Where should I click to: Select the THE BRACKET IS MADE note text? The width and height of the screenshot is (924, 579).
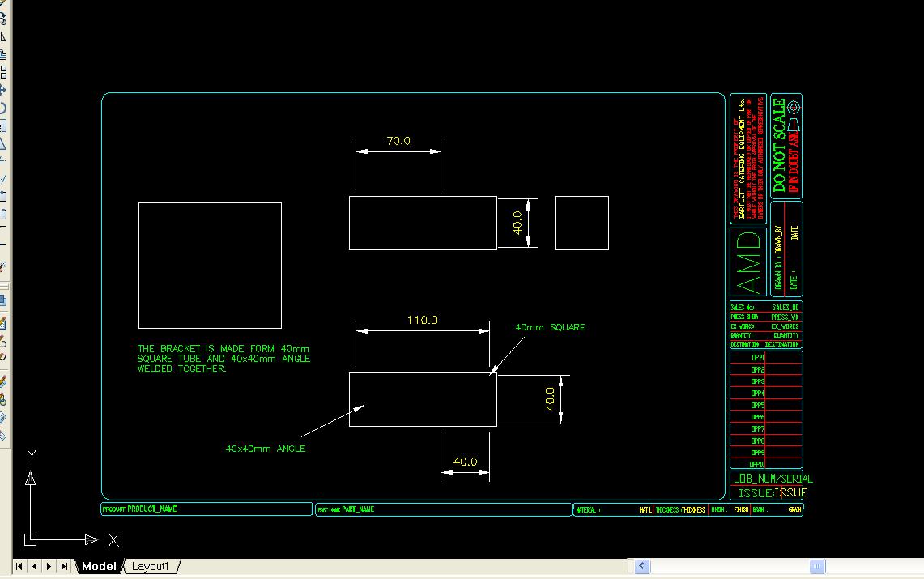click(x=224, y=358)
